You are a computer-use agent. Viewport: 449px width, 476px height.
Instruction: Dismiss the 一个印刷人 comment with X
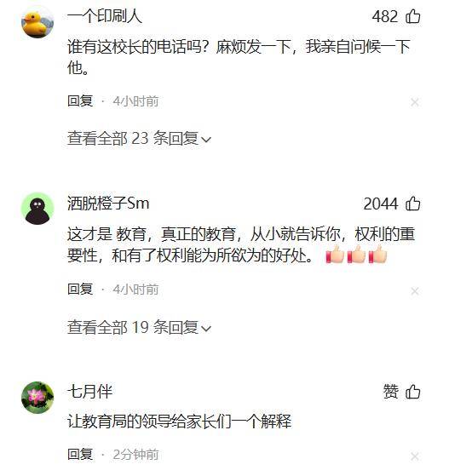(x=415, y=102)
